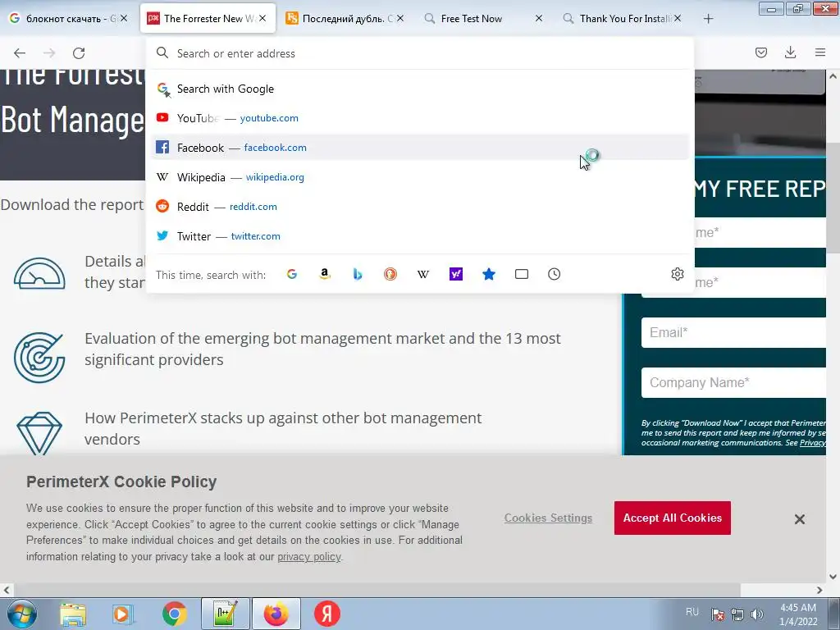Click Accept All Cookies button
The width and height of the screenshot is (840, 630).
[x=673, y=518]
